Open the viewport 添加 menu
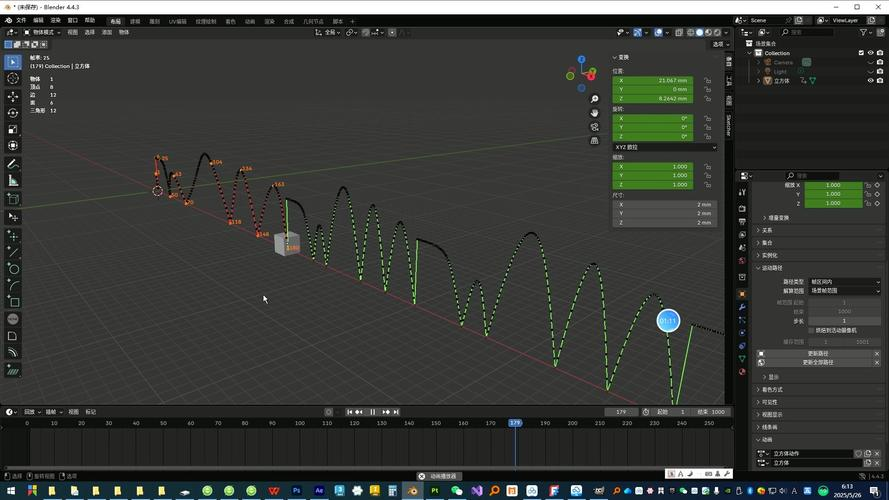This screenshot has width=889, height=500. coord(107,32)
